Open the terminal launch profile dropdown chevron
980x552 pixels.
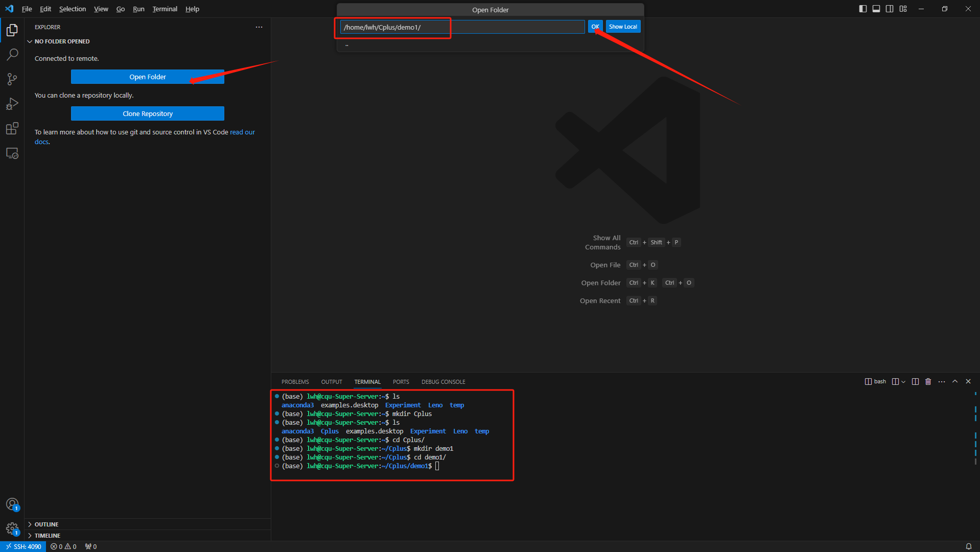click(x=903, y=382)
